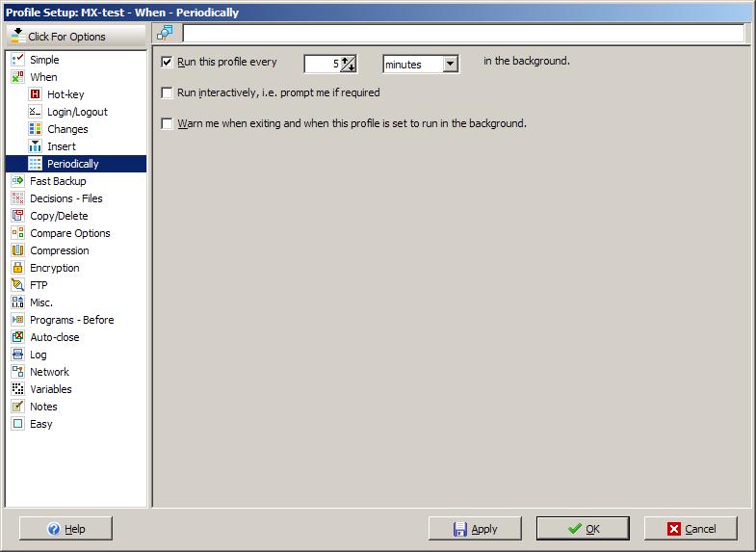The width and height of the screenshot is (756, 552).
Task: Click the Cancel button
Action: point(691,529)
